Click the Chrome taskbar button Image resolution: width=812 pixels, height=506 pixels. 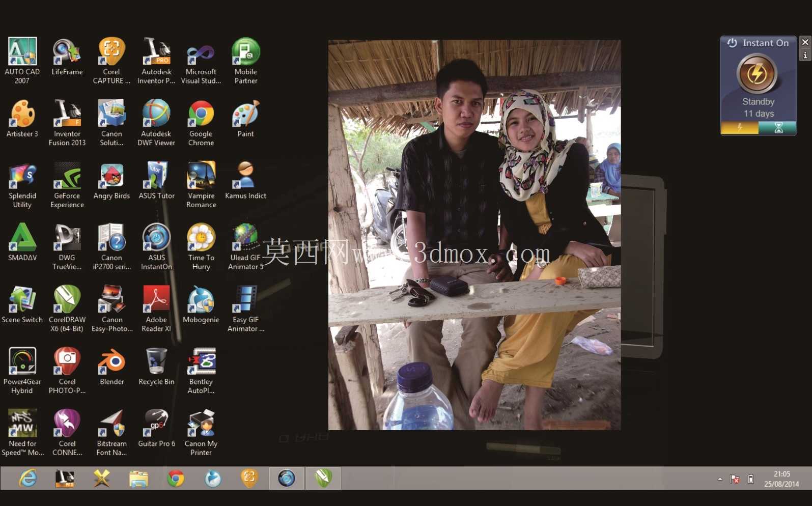click(x=176, y=479)
